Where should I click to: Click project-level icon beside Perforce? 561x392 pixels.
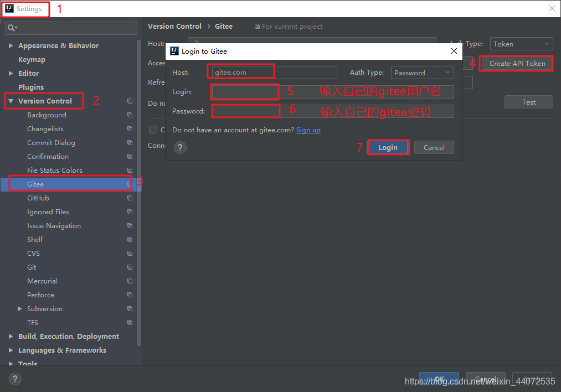130,295
